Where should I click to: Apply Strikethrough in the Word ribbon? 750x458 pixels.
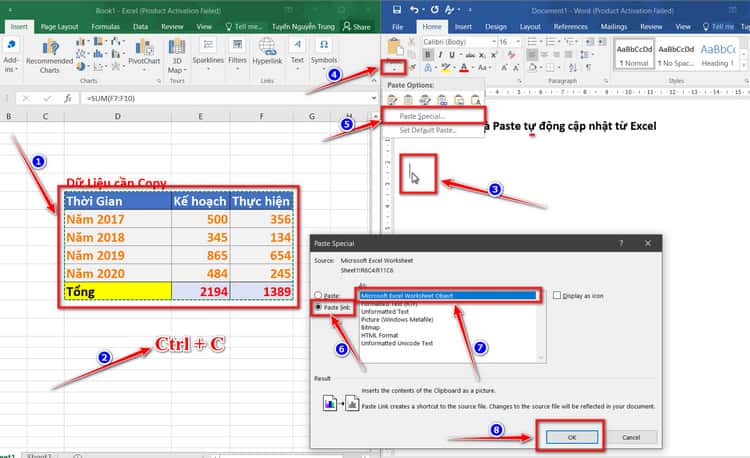click(471, 55)
